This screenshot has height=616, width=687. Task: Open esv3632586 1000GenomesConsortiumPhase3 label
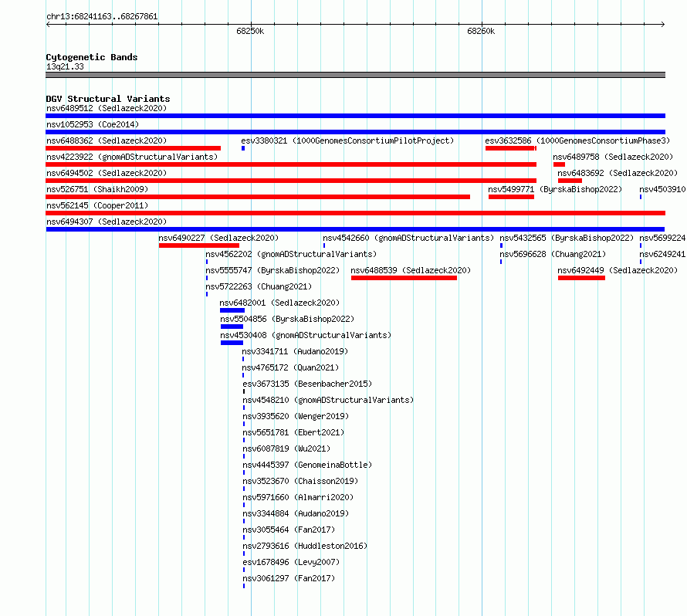coord(577,140)
